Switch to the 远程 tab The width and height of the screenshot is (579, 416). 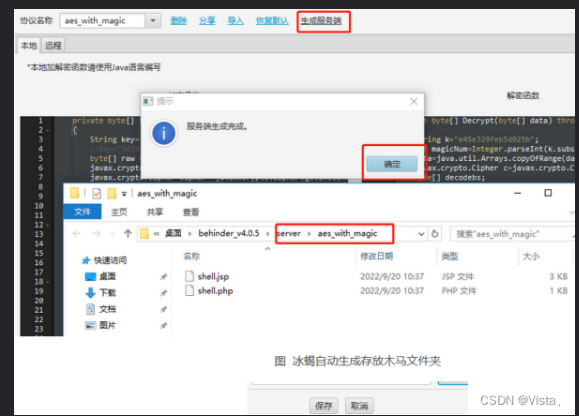(53, 45)
